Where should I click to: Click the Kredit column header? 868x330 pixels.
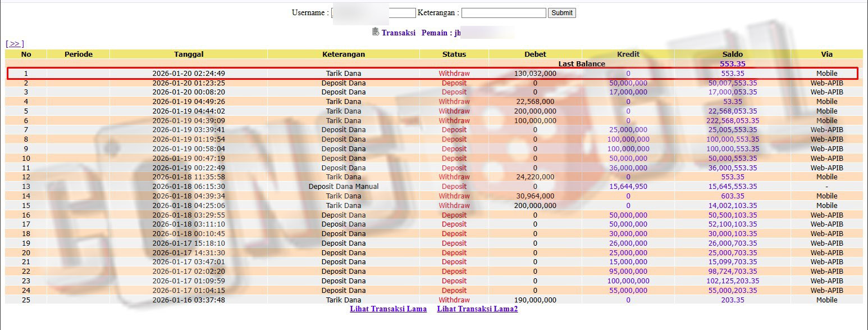[628, 55]
